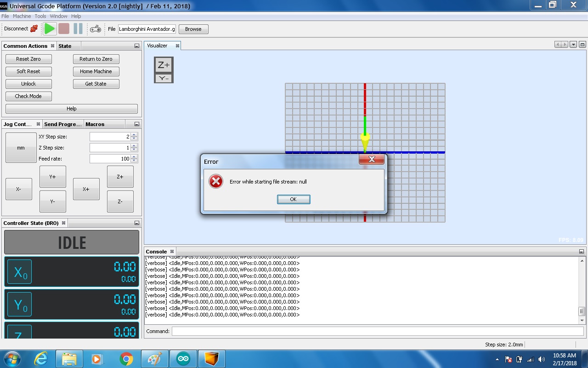
Task: Switch visualizer orientation with the Z+ button
Action: click(x=163, y=65)
